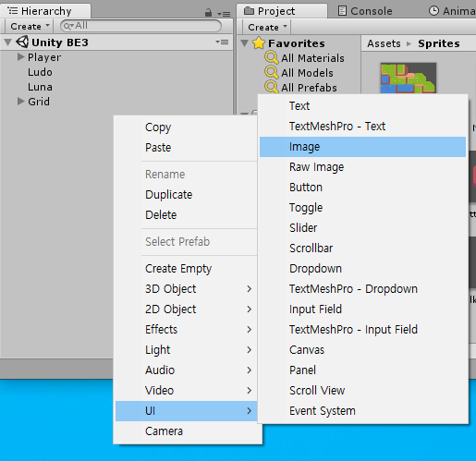Create a UI Panel

pos(362,370)
